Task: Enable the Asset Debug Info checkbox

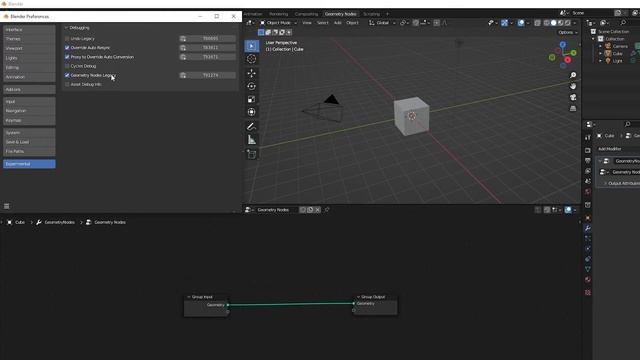Action: (x=67, y=84)
